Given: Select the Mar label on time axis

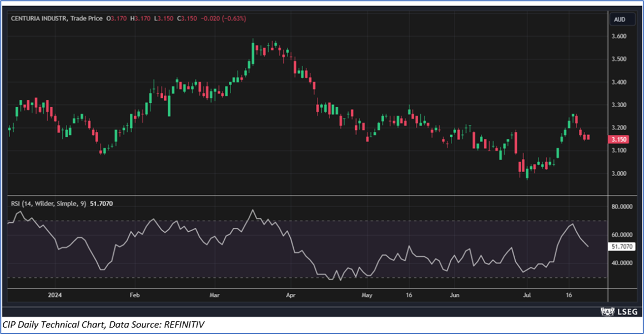Looking at the screenshot, I should tap(214, 295).
